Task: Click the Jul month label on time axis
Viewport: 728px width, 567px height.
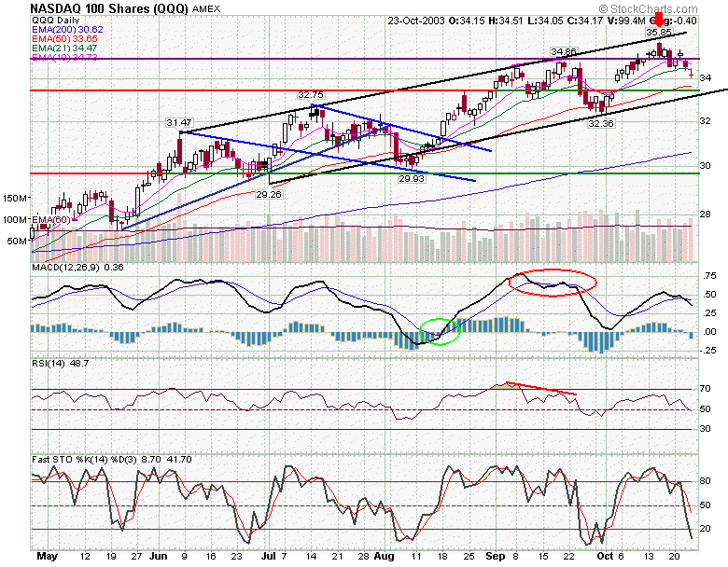Action: [x=269, y=557]
